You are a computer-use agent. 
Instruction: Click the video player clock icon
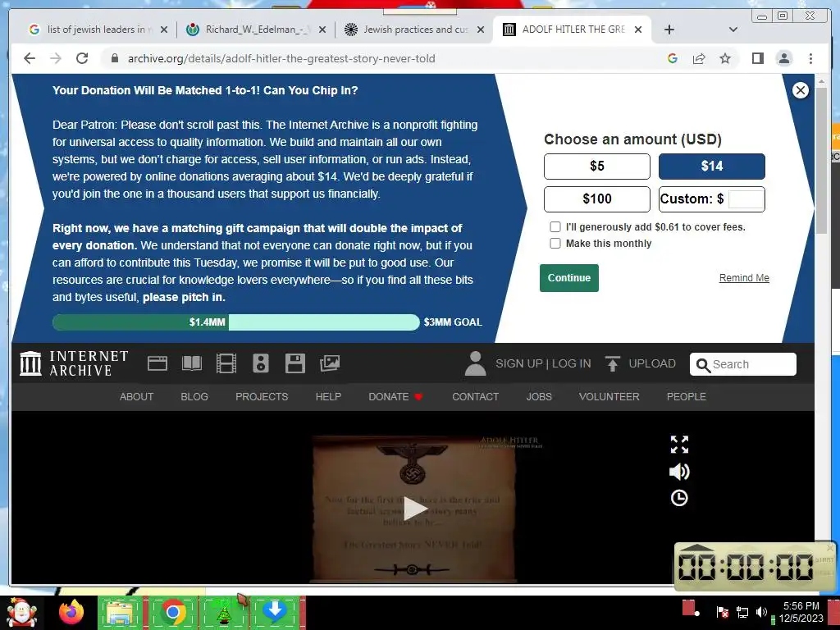[679, 498]
